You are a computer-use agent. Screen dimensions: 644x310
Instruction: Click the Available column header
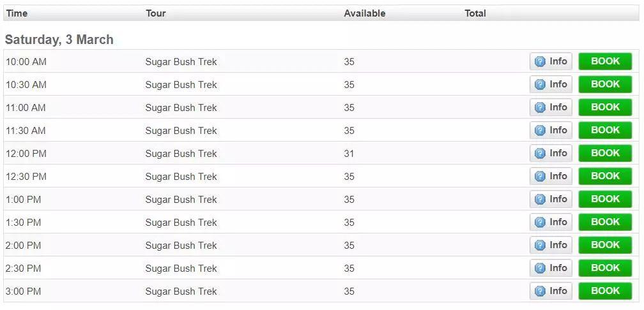tap(364, 13)
